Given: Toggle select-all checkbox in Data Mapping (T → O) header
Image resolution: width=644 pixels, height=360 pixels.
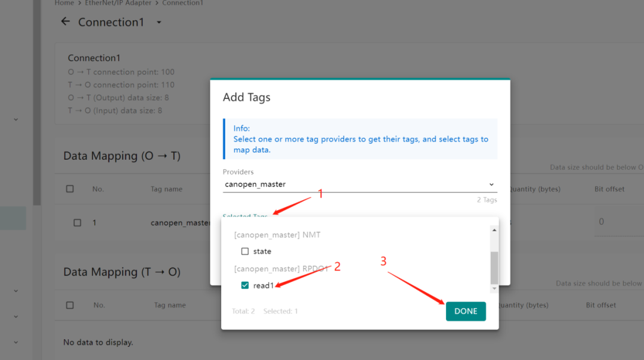Looking at the screenshot, I should (70, 305).
